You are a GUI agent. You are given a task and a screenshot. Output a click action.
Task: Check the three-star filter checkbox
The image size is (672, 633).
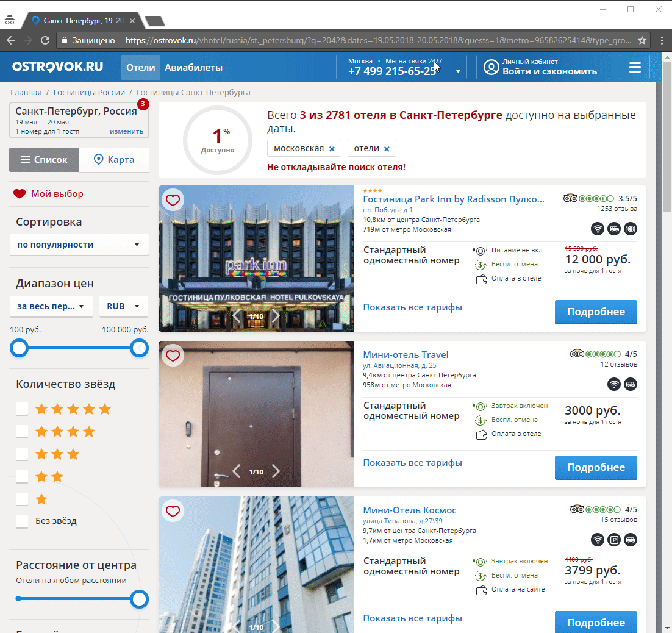tap(22, 454)
